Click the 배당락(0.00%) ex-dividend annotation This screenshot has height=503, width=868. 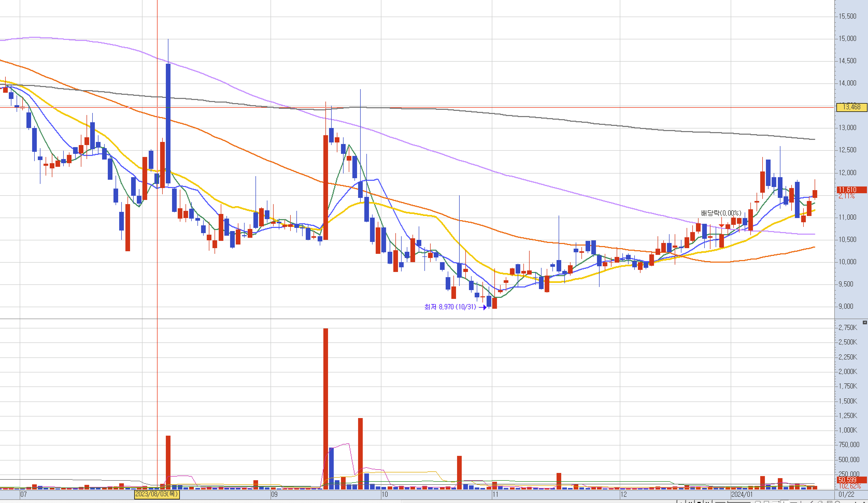click(721, 213)
